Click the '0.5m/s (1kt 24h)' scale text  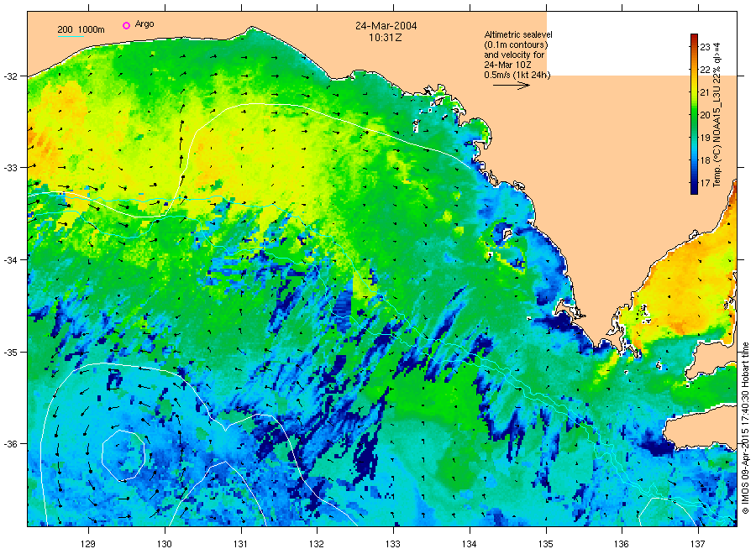(517, 75)
